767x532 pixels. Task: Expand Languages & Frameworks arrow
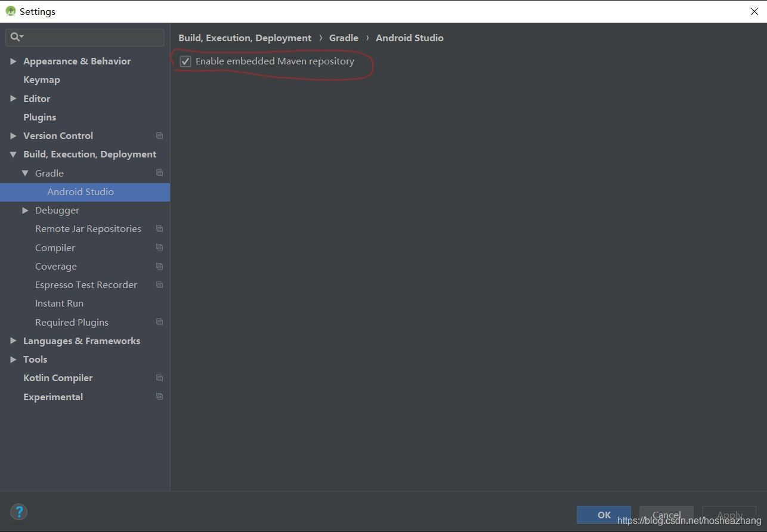13,341
